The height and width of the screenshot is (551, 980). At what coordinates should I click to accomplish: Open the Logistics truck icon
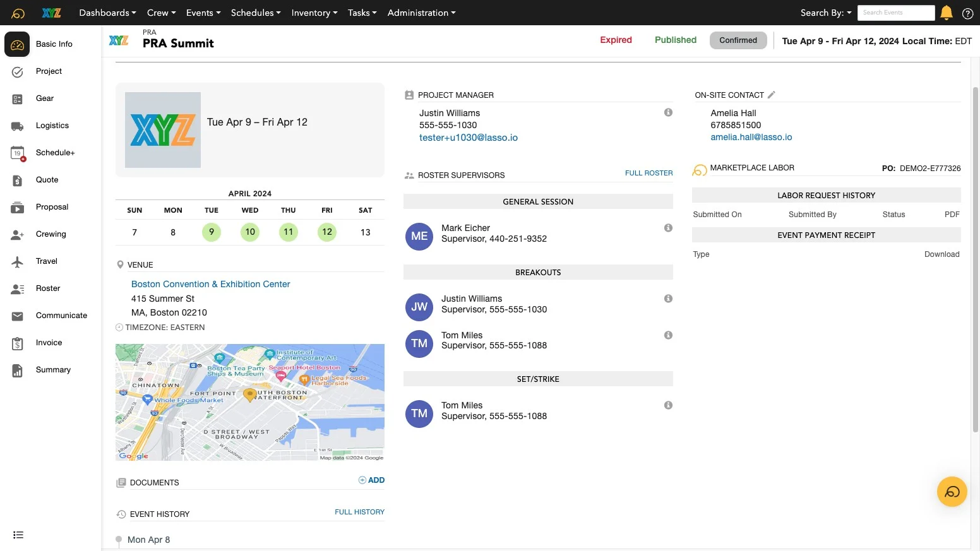[x=18, y=126]
